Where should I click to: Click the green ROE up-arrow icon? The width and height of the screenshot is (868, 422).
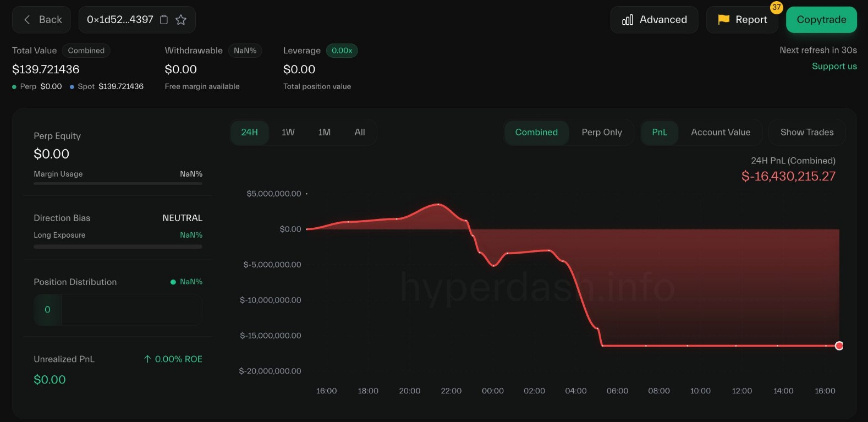tap(147, 359)
